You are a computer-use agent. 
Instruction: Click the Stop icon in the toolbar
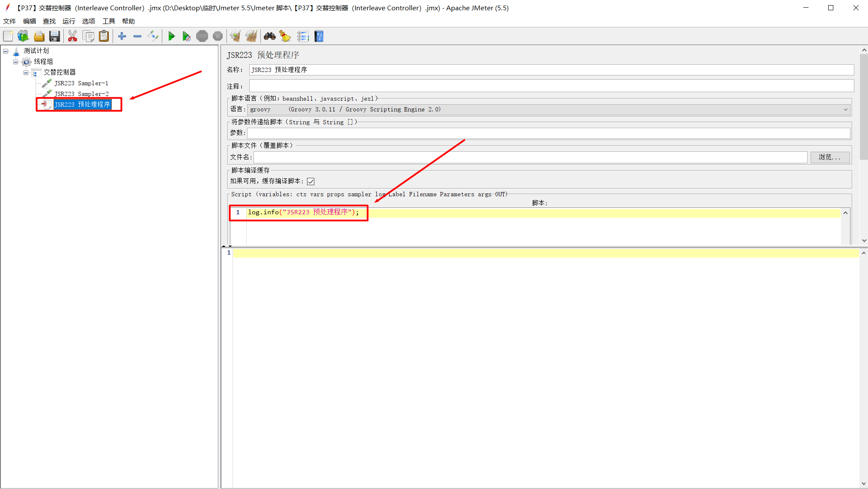coord(202,36)
